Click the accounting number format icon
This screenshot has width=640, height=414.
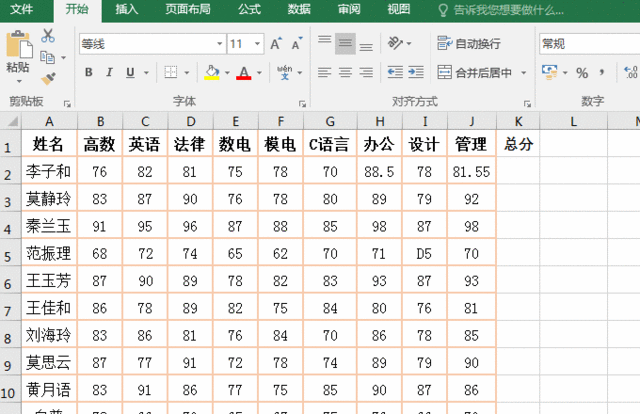tap(549, 72)
